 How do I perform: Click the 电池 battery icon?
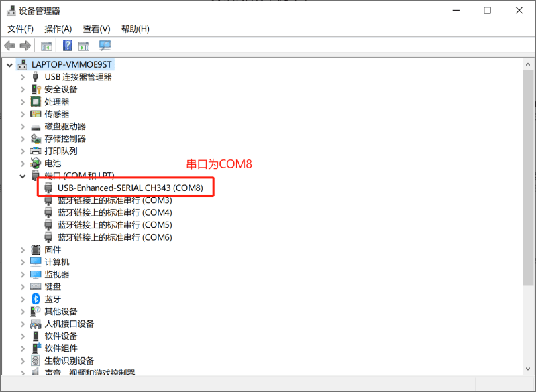36,164
